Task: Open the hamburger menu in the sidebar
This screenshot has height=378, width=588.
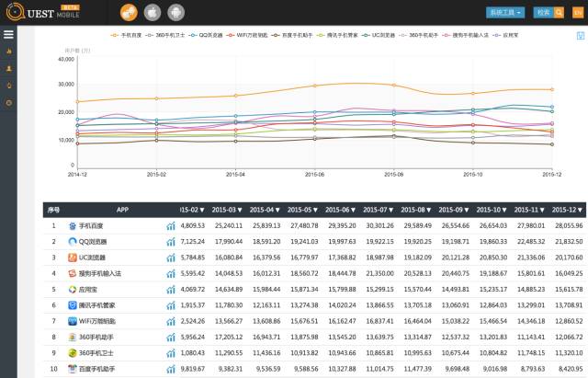Action: pyautogui.click(x=8, y=35)
